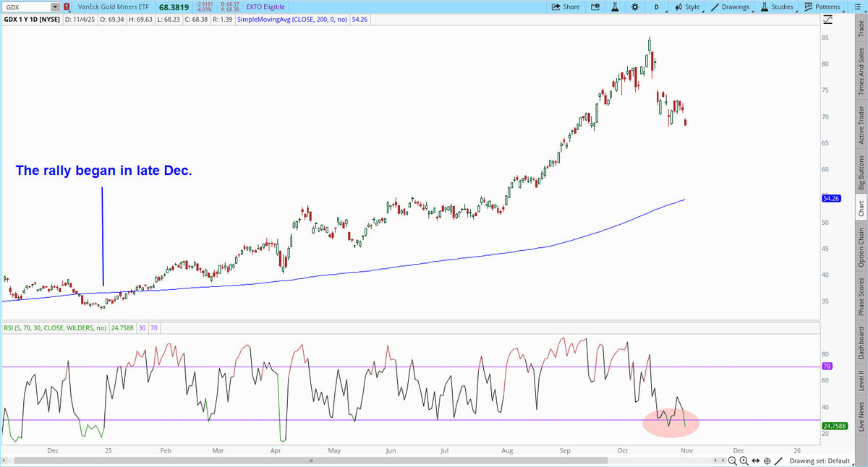The width and height of the screenshot is (868, 467).
Task: Open the Big Buttons sidebar tab
Action: [x=860, y=172]
